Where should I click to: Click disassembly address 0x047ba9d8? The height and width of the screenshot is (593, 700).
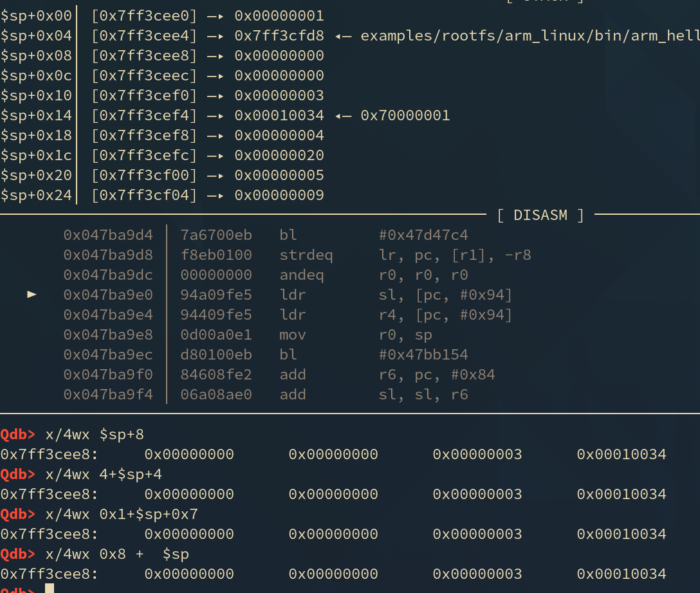(x=108, y=255)
